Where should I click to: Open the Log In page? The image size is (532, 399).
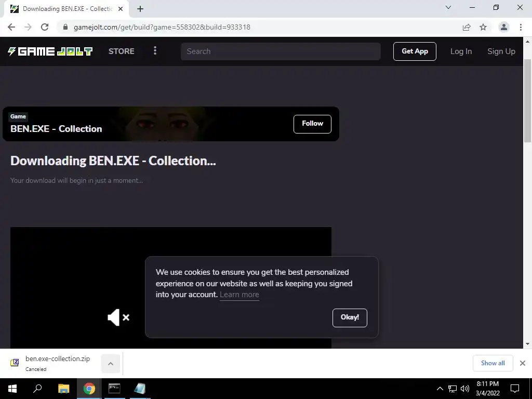pos(461,51)
